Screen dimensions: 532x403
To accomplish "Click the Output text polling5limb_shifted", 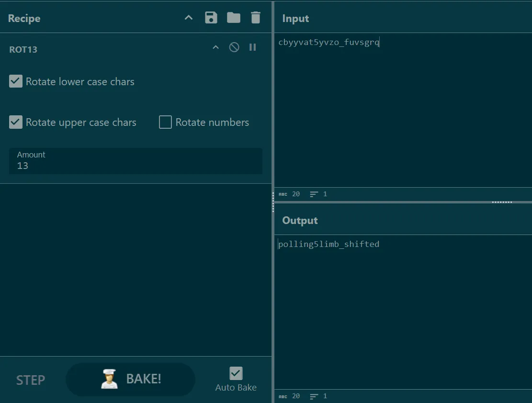I will pos(329,244).
